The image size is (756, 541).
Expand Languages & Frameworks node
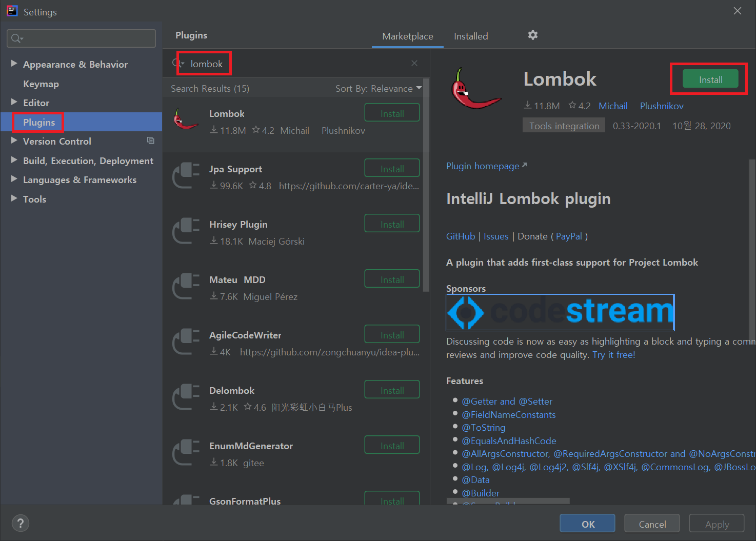tap(14, 179)
